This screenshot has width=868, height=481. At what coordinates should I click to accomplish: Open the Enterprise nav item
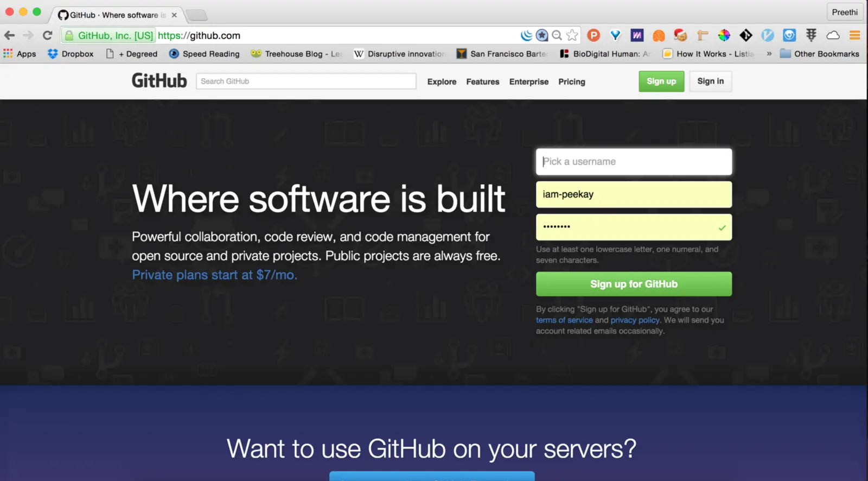pyautogui.click(x=529, y=81)
